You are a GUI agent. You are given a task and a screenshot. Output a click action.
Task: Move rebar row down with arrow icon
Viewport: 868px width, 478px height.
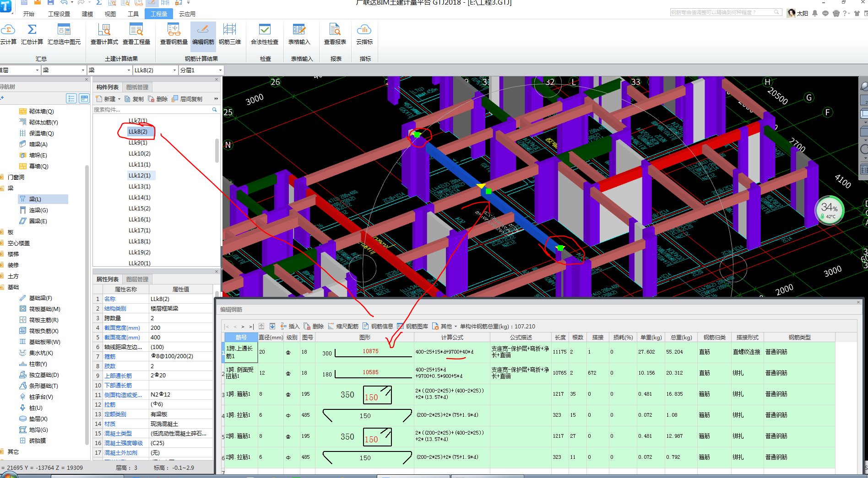(272, 326)
